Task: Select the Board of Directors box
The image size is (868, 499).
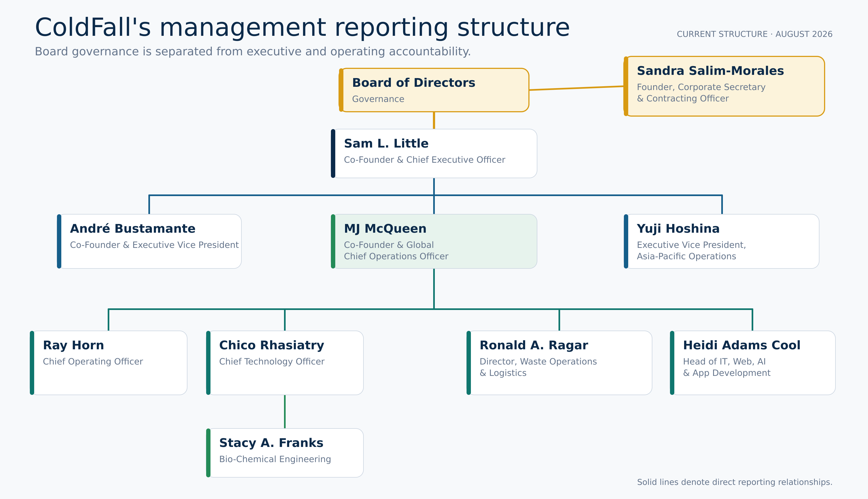Action: 434,90
